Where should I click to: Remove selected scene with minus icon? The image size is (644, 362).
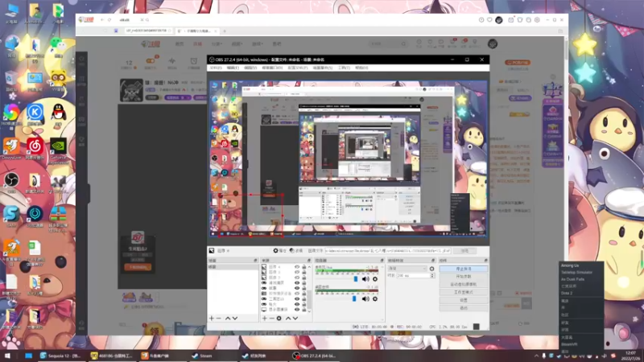click(x=218, y=318)
